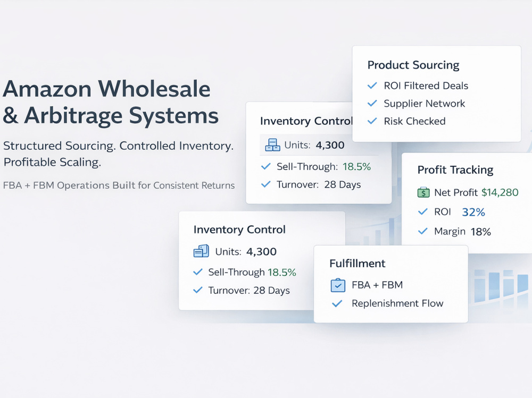Click the checkmark beside Replenishment Flow
Viewport: 532px width, 398px height.
click(337, 303)
